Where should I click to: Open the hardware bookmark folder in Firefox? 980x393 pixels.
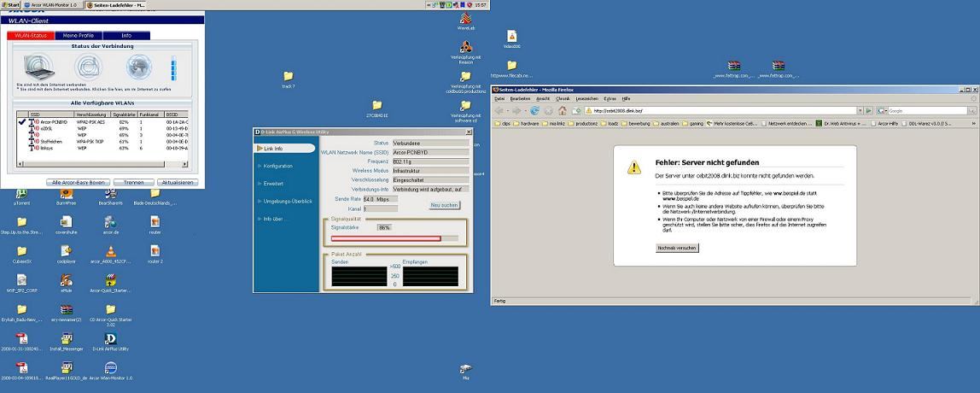pos(526,123)
